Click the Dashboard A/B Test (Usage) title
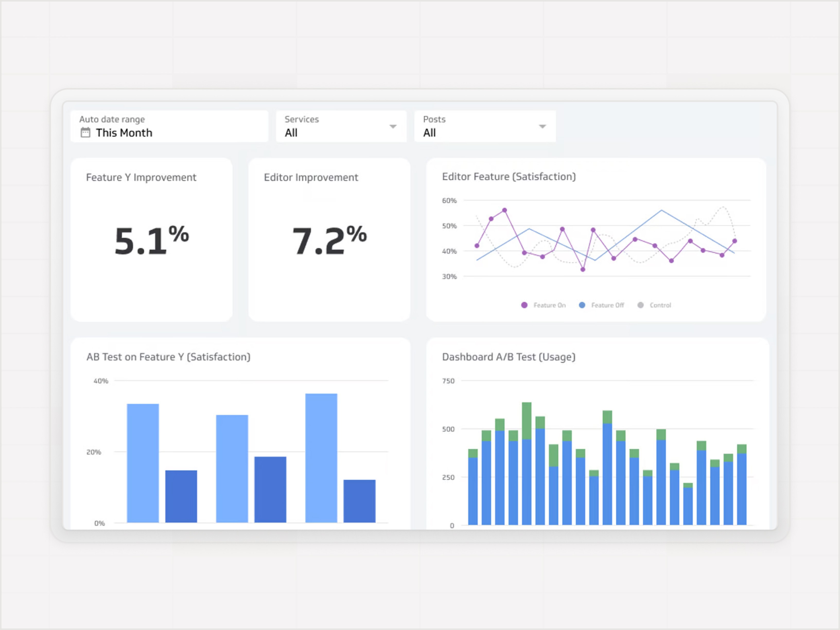The height and width of the screenshot is (630, 840). [509, 357]
